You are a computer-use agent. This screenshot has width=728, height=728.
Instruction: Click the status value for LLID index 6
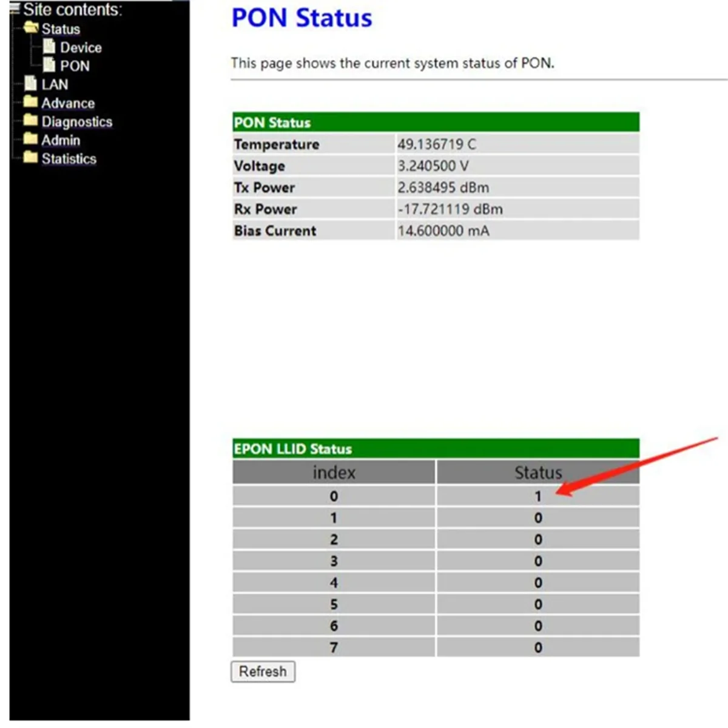point(538,626)
